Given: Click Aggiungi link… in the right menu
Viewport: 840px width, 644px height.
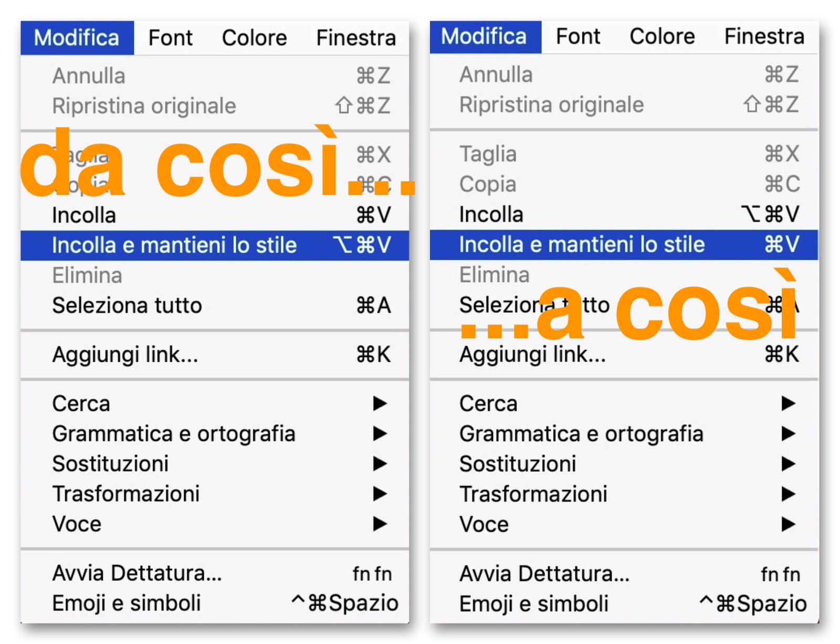Looking at the screenshot, I should 532,355.
